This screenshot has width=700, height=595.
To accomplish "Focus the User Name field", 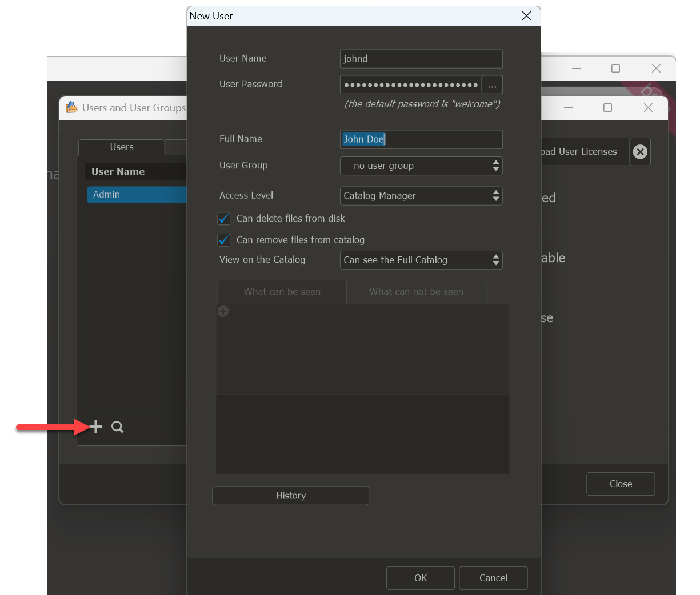I will pos(421,59).
